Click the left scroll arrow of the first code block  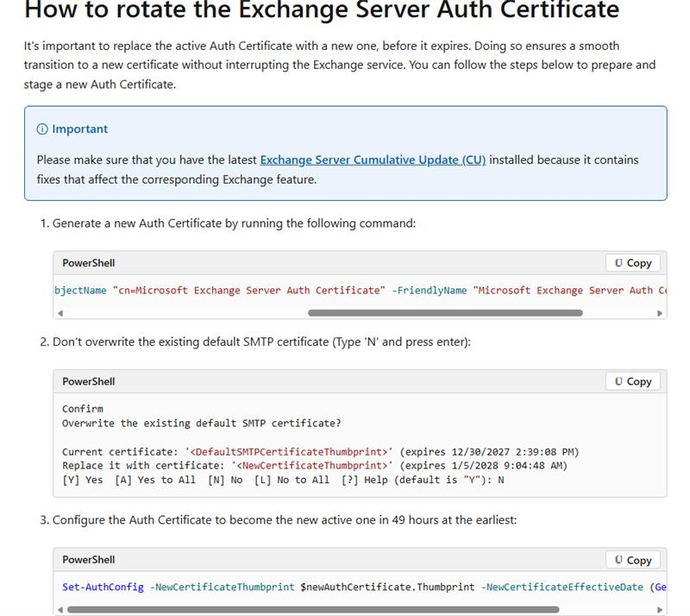click(60, 313)
